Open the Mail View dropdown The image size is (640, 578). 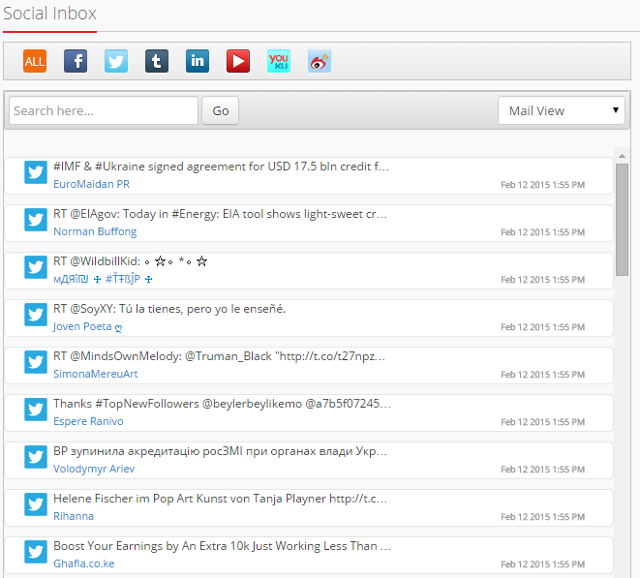561,111
